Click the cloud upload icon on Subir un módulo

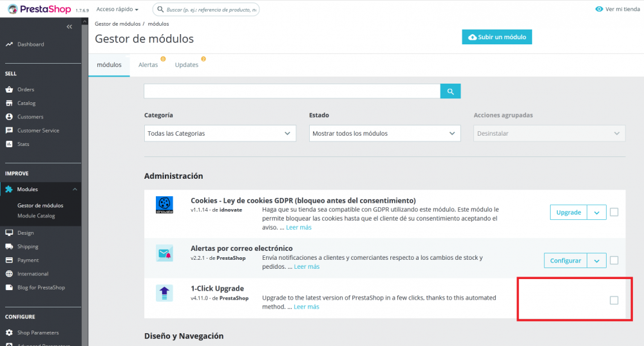pyautogui.click(x=472, y=37)
